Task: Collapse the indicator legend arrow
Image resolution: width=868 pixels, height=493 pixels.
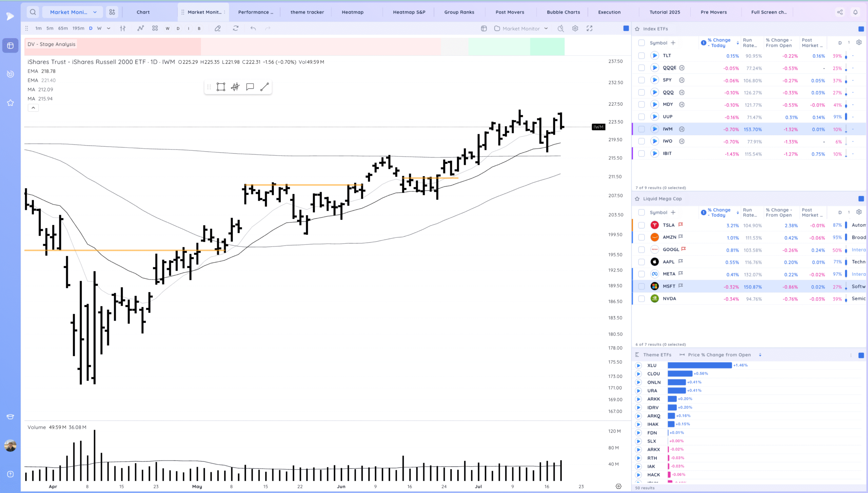Action: click(33, 108)
